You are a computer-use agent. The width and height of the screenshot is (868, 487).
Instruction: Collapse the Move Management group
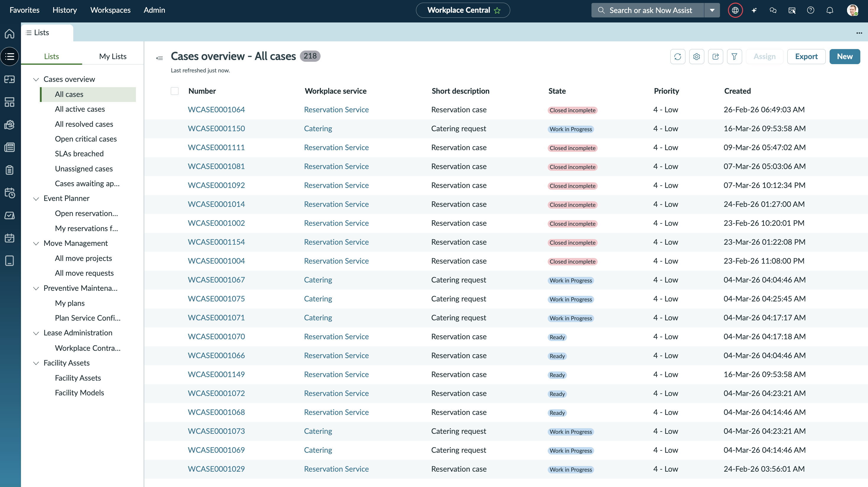pyautogui.click(x=36, y=243)
